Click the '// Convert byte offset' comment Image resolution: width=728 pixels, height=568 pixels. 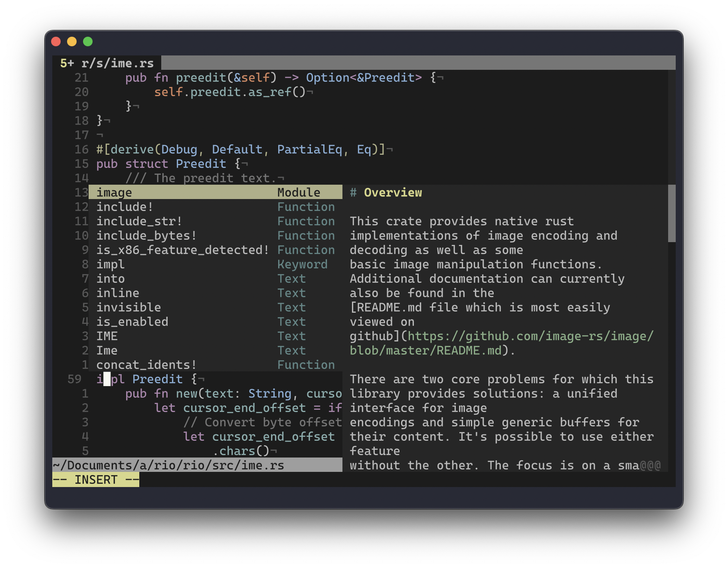tap(263, 422)
